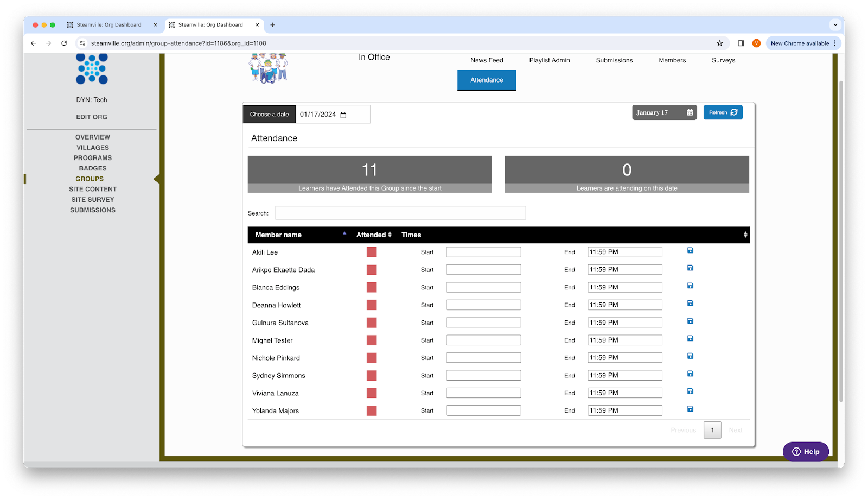The width and height of the screenshot is (868, 499).
Task: Bookmark this page with star icon
Action: click(x=719, y=43)
